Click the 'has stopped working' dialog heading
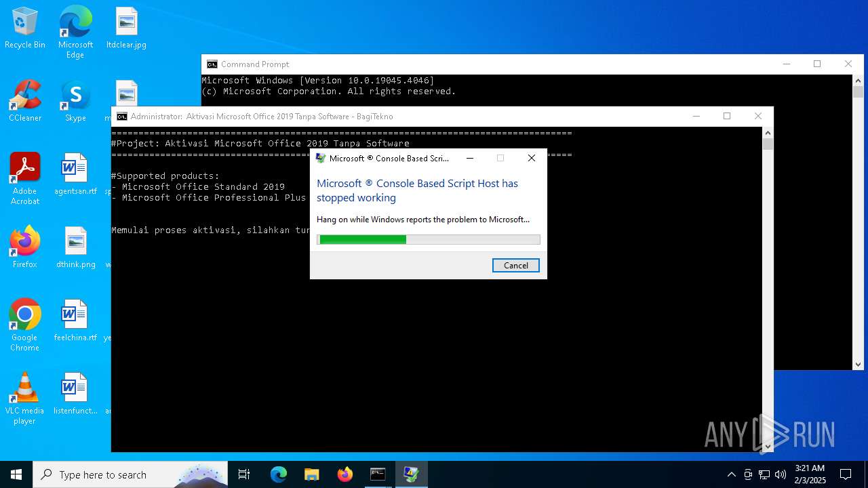868x488 pixels. click(417, 190)
